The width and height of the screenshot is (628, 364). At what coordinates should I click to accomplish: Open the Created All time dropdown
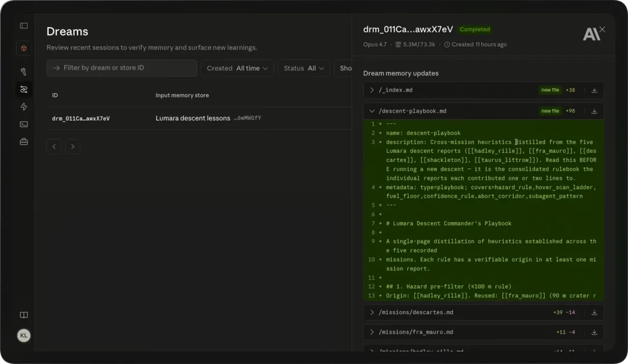(237, 68)
